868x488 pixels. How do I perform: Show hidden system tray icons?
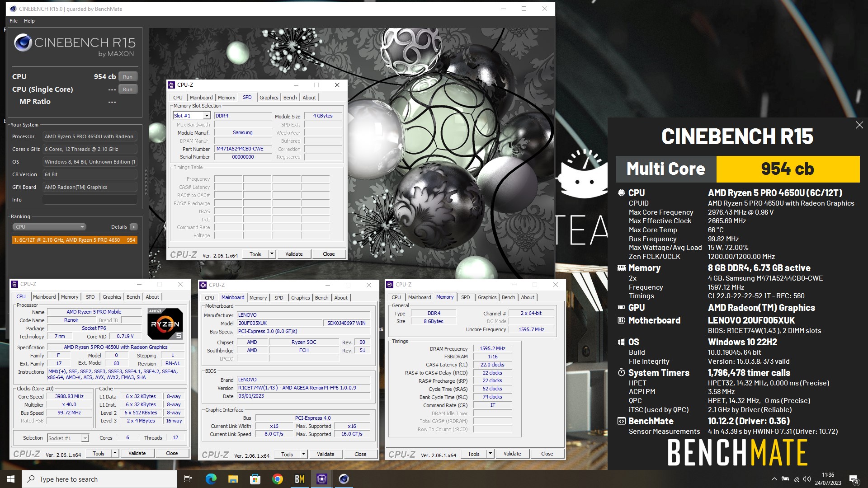point(774,479)
